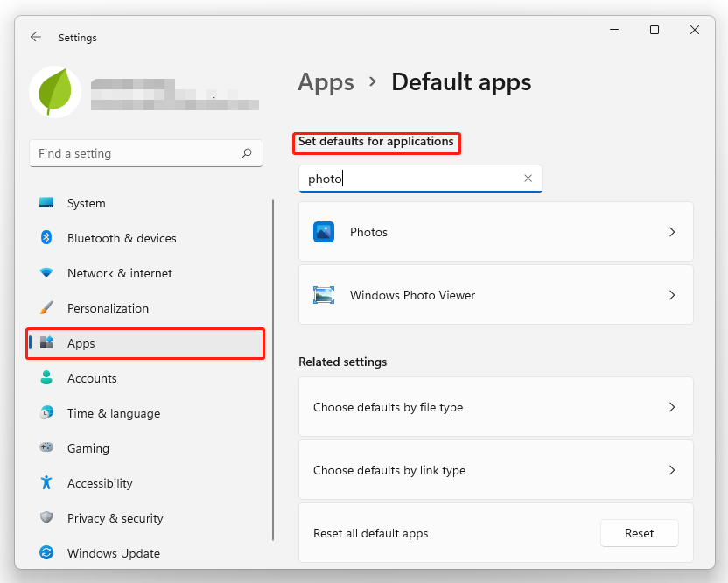Choose defaults by file type

point(496,407)
